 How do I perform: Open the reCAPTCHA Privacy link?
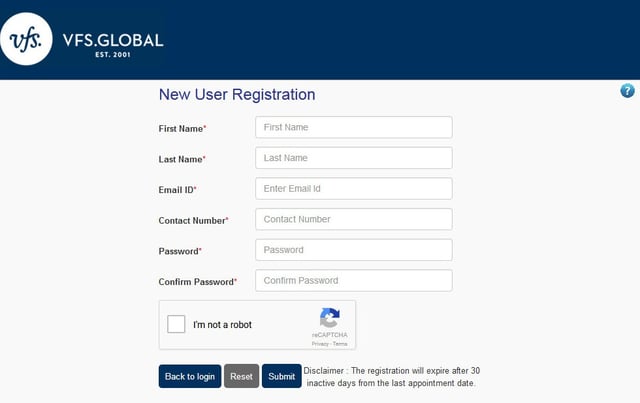coord(320,344)
